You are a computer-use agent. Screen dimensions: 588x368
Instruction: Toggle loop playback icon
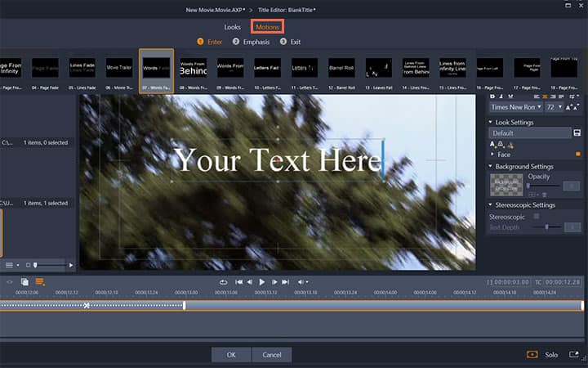pyautogui.click(x=224, y=282)
